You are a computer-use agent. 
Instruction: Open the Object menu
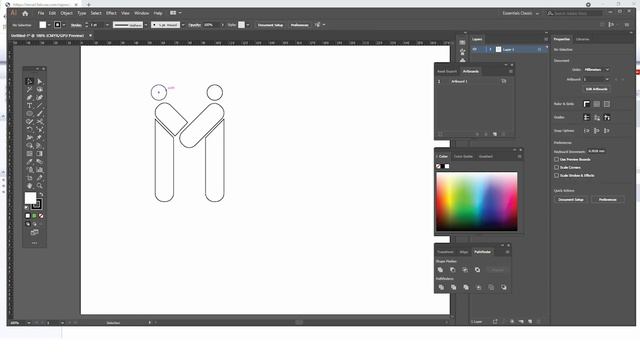click(x=66, y=13)
